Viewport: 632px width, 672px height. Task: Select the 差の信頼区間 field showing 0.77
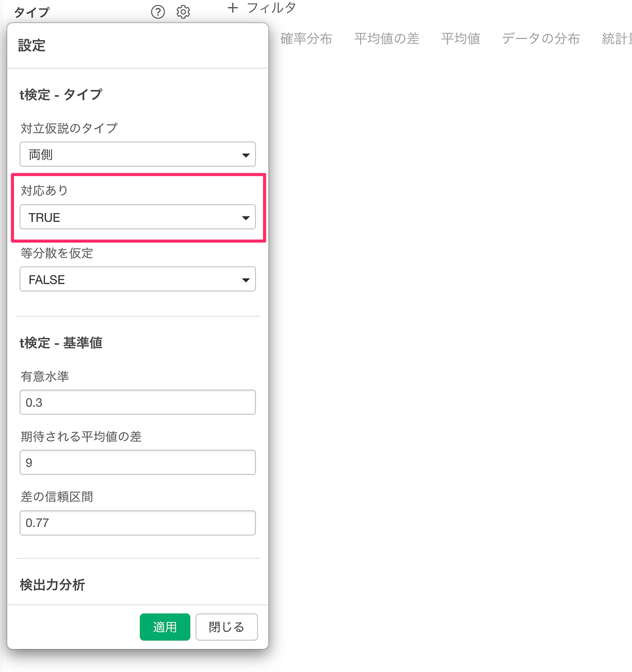(137, 522)
